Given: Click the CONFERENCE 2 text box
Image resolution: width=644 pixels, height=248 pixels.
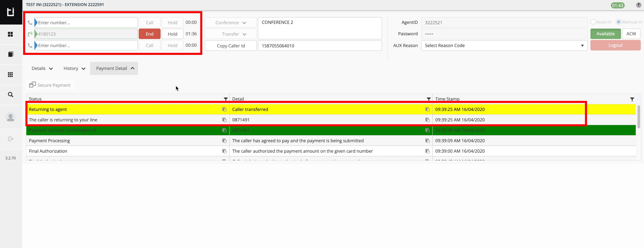Looking at the screenshot, I should click(x=320, y=28).
